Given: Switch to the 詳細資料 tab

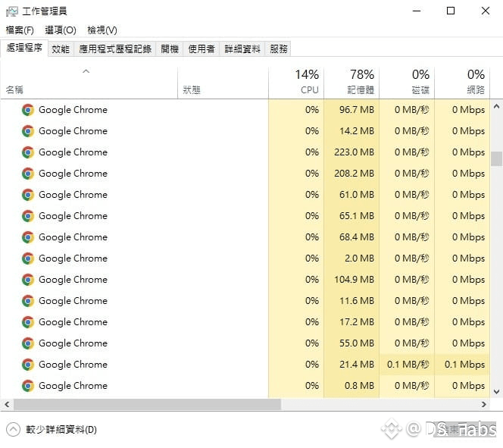Looking at the screenshot, I should coord(242,49).
